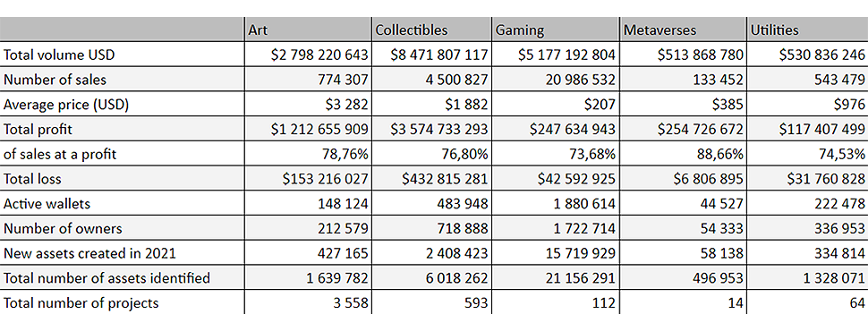The width and height of the screenshot is (868, 331).
Task: Select the Art column header
Action: [309, 30]
